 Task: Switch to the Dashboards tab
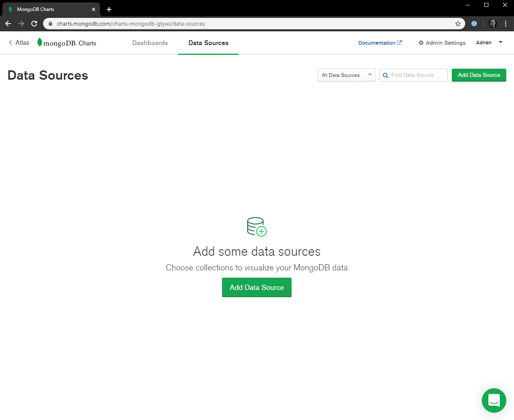(x=150, y=43)
